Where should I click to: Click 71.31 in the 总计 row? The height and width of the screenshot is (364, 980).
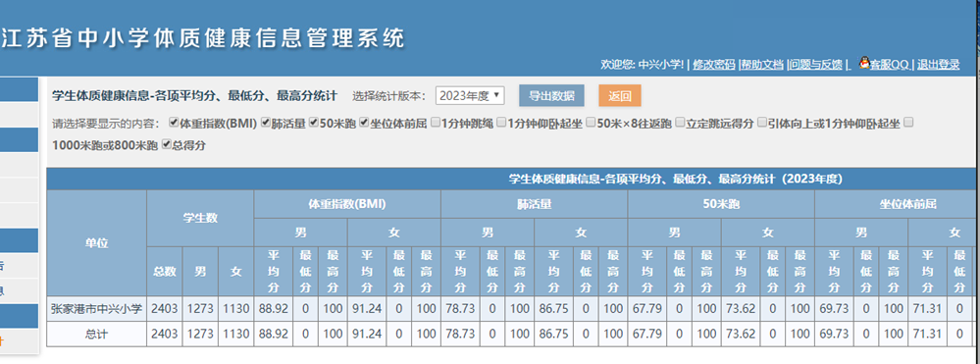click(x=927, y=334)
